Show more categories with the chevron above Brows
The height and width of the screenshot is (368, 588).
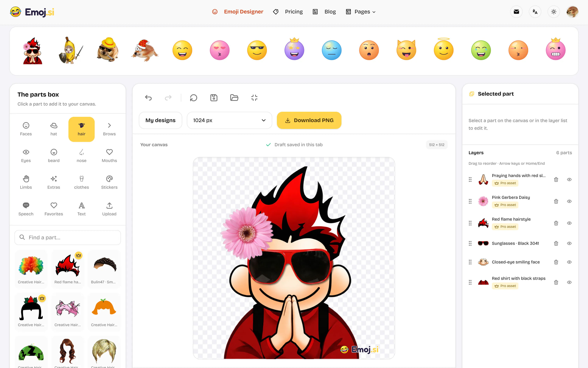pos(109,125)
